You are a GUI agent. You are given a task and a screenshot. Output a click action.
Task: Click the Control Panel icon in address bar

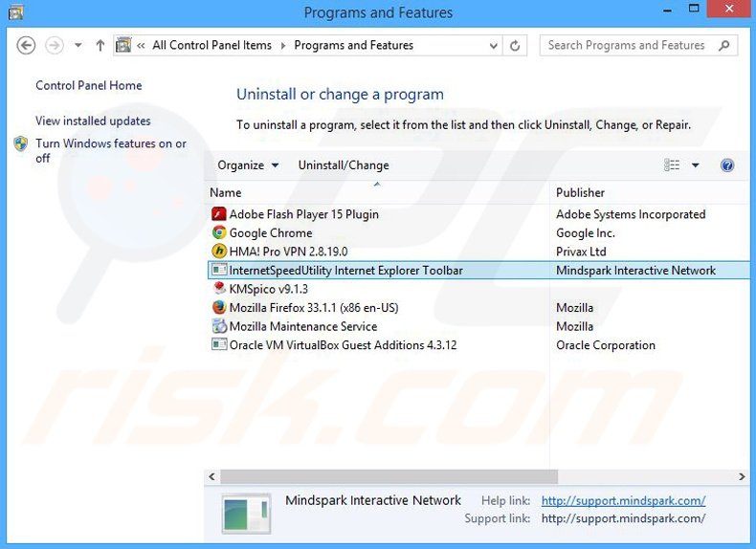click(123, 45)
